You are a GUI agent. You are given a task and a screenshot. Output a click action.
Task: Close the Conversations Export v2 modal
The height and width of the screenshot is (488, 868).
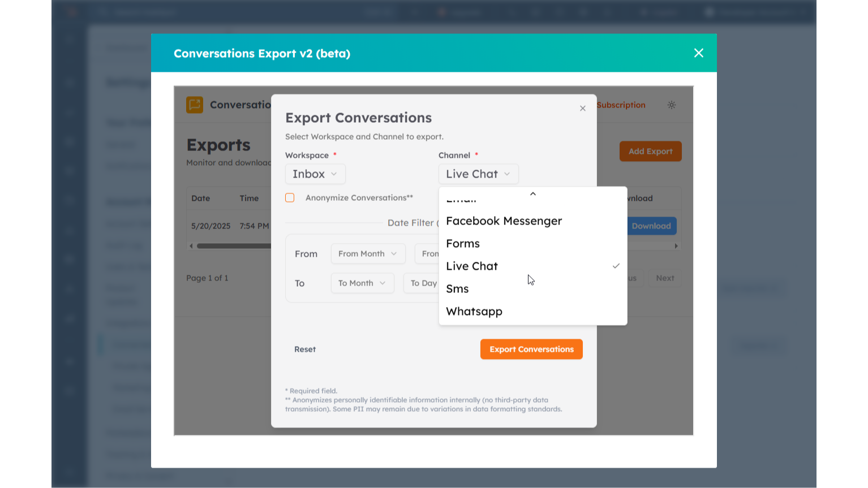698,53
